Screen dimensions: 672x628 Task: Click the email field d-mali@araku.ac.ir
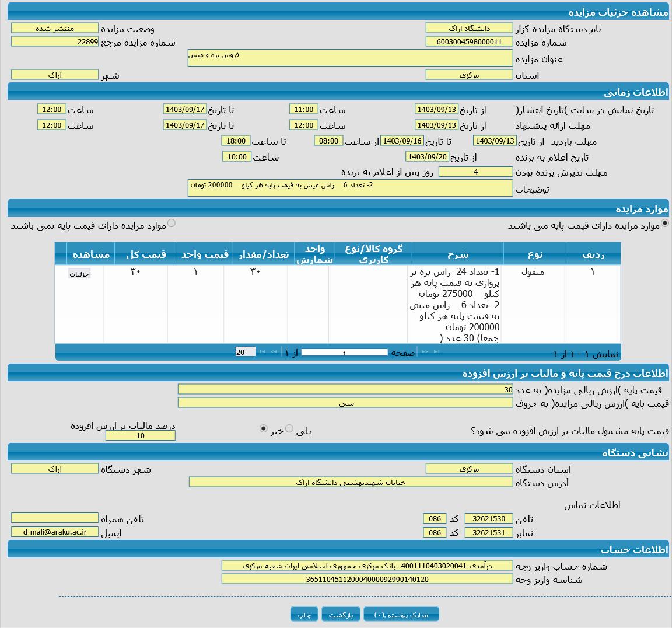click(55, 532)
